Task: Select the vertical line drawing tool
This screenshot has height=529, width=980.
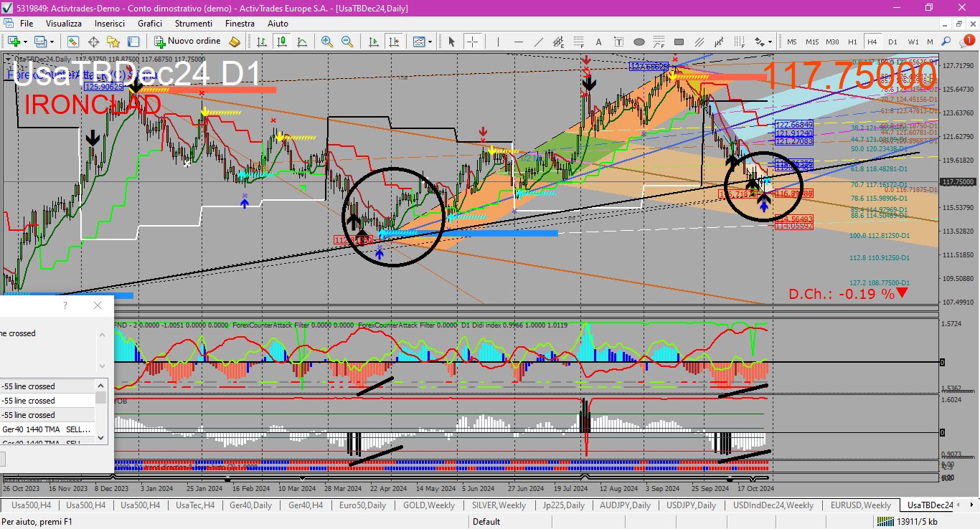Action: pos(498,42)
